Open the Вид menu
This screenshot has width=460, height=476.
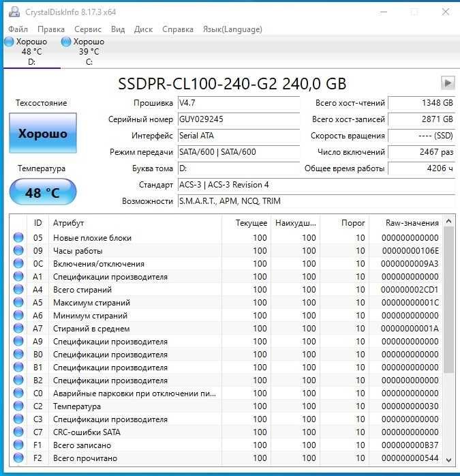click(x=118, y=29)
